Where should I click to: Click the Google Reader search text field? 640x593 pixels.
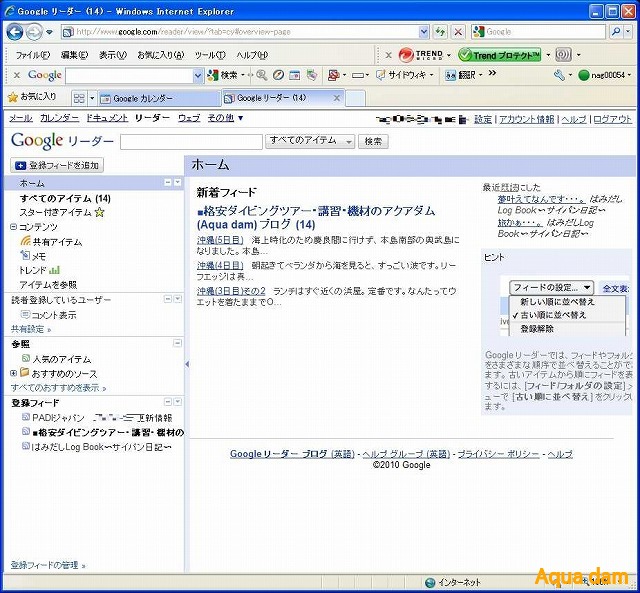191,142
